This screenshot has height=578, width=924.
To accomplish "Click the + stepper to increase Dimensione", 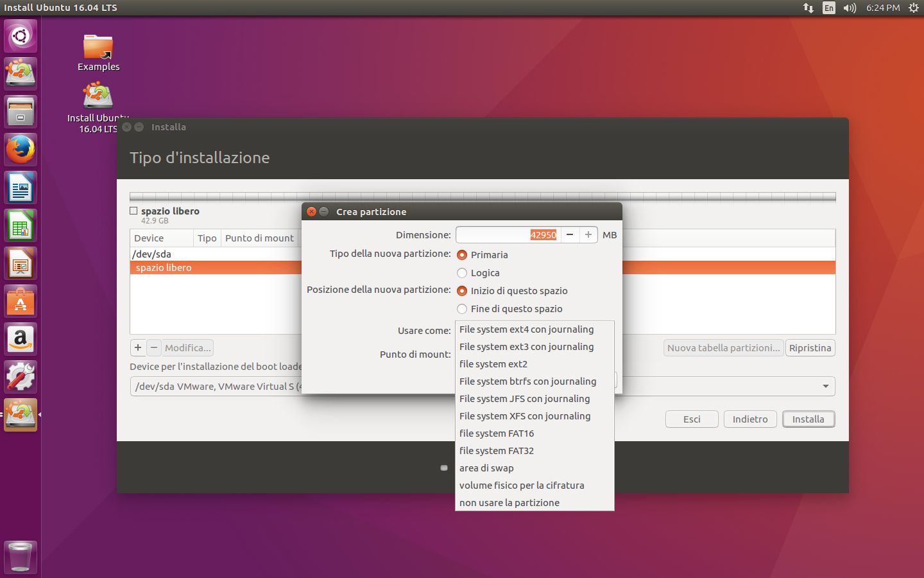I will 588,234.
